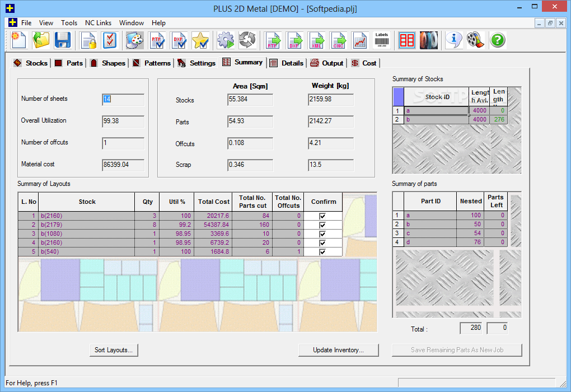This screenshot has width=571, height=392.
Task: Open the NC Links menu
Action: [98, 22]
